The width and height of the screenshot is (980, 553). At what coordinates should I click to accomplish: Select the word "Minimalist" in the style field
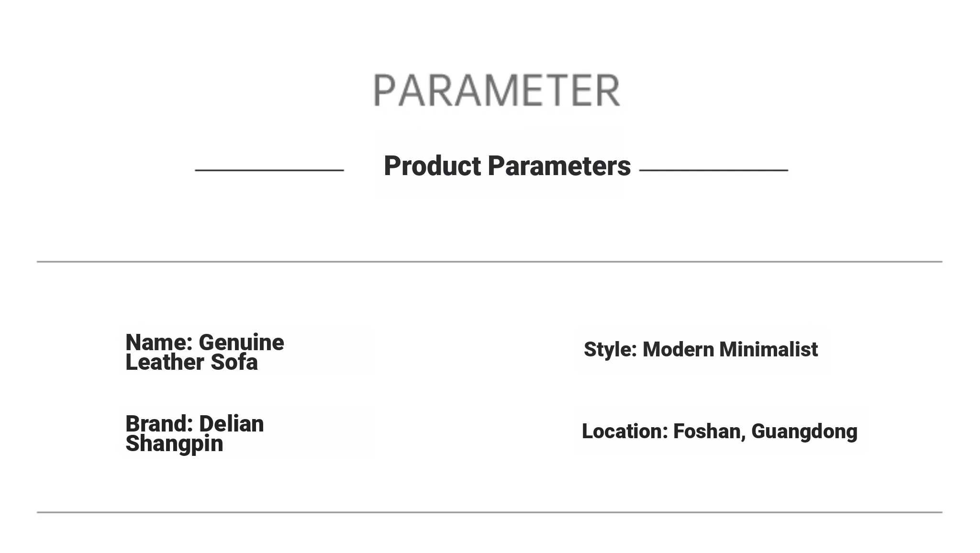pyautogui.click(x=768, y=350)
